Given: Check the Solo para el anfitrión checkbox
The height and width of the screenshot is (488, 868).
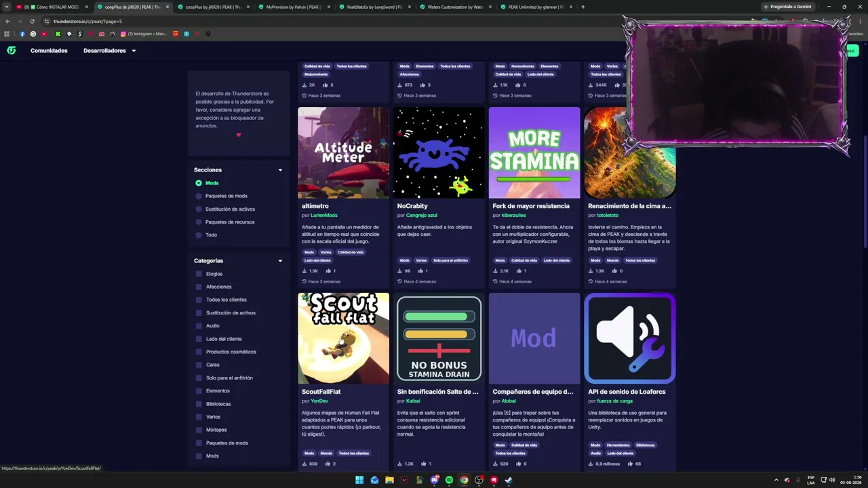Looking at the screenshot, I should coord(199,378).
